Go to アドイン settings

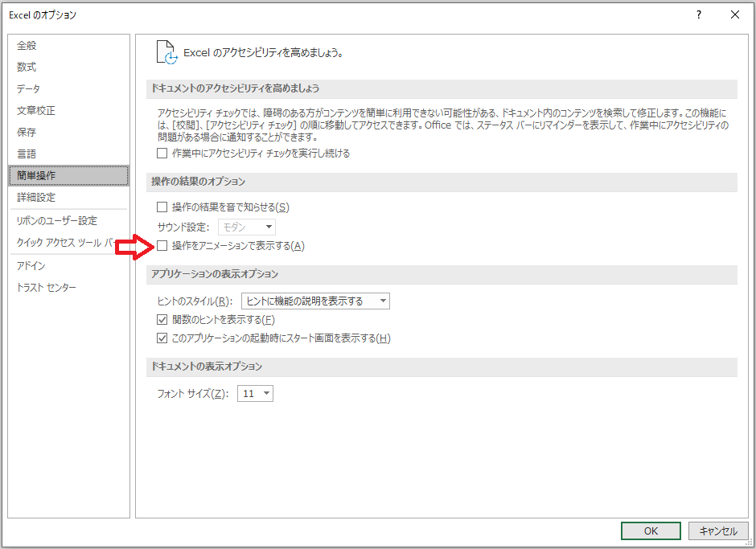click(x=69, y=265)
